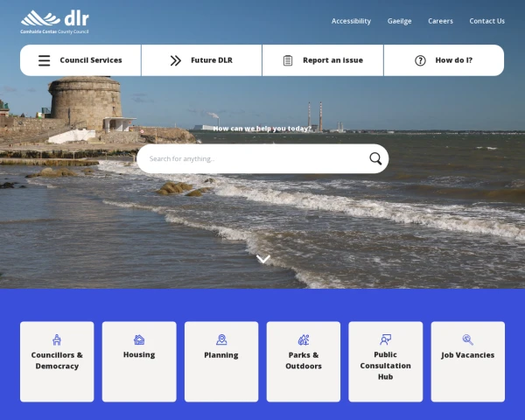Click the magnifying glass search icon
Screen dimensions: 525x420
[x=375, y=158]
